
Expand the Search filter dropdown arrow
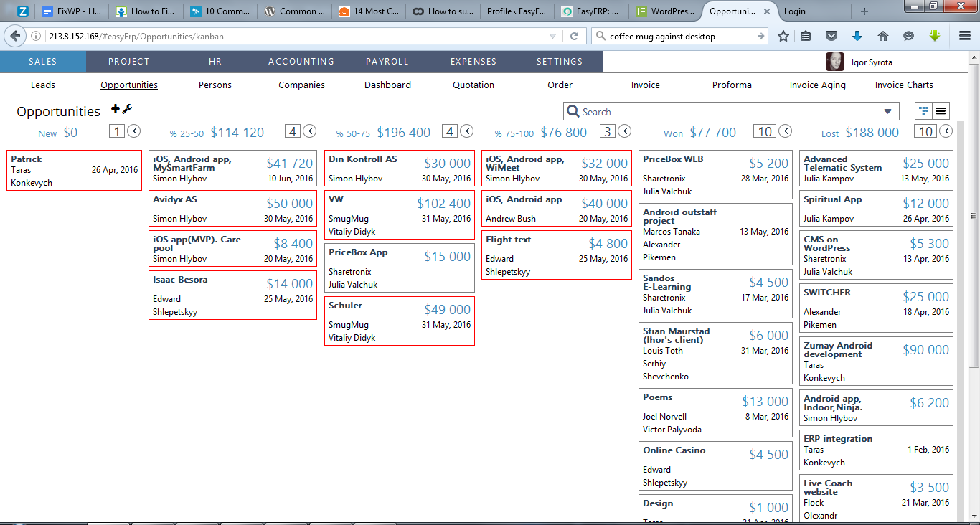[x=888, y=112]
